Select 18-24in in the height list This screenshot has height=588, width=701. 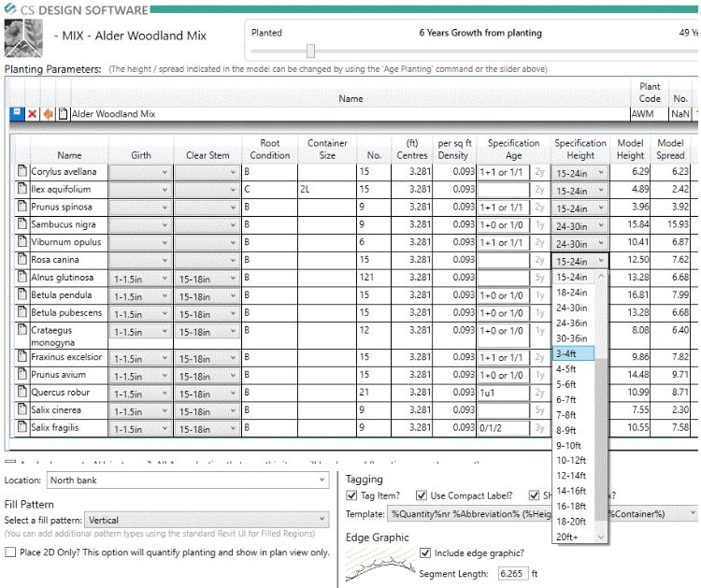tap(574, 293)
